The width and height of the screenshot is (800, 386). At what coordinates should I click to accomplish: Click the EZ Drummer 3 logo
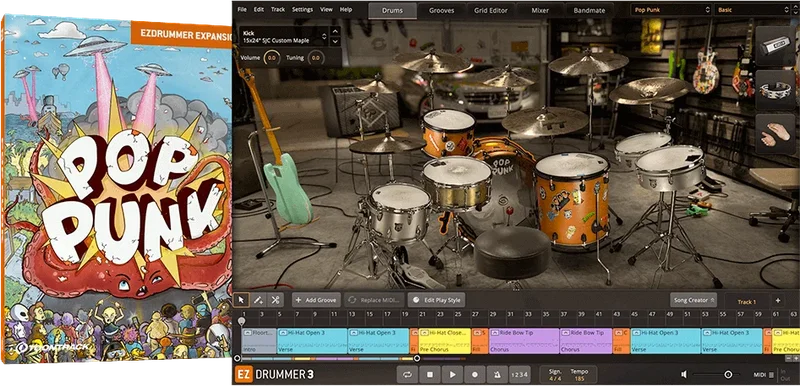coord(275,374)
